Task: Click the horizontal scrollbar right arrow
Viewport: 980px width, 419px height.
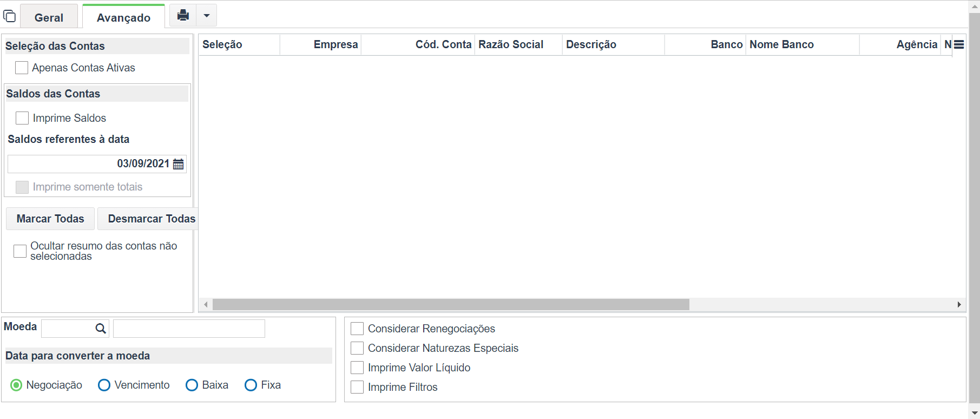Action: point(959,305)
